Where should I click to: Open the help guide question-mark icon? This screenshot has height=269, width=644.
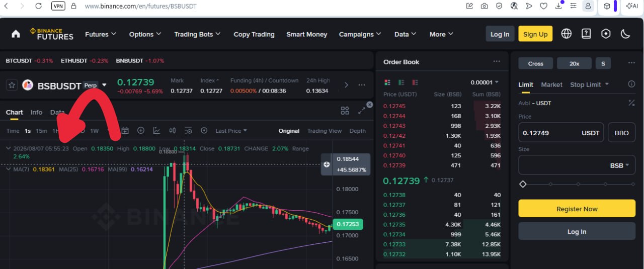(x=586, y=34)
